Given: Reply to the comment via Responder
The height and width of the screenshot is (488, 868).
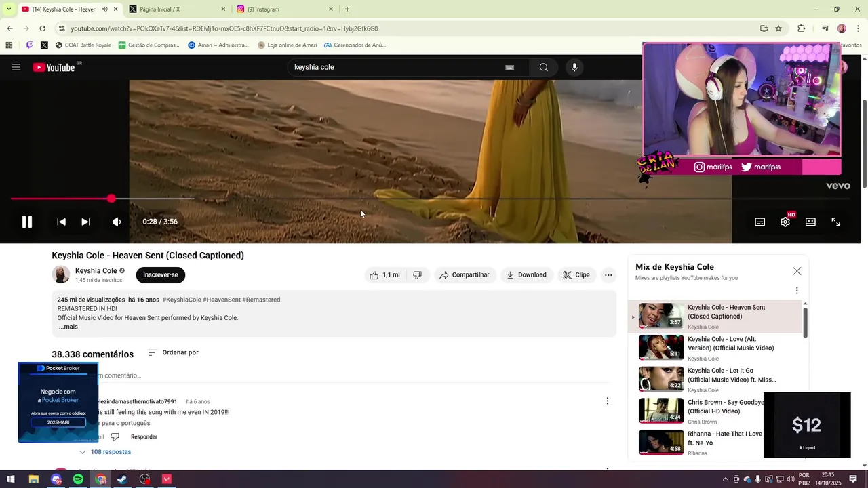Looking at the screenshot, I should click(144, 437).
